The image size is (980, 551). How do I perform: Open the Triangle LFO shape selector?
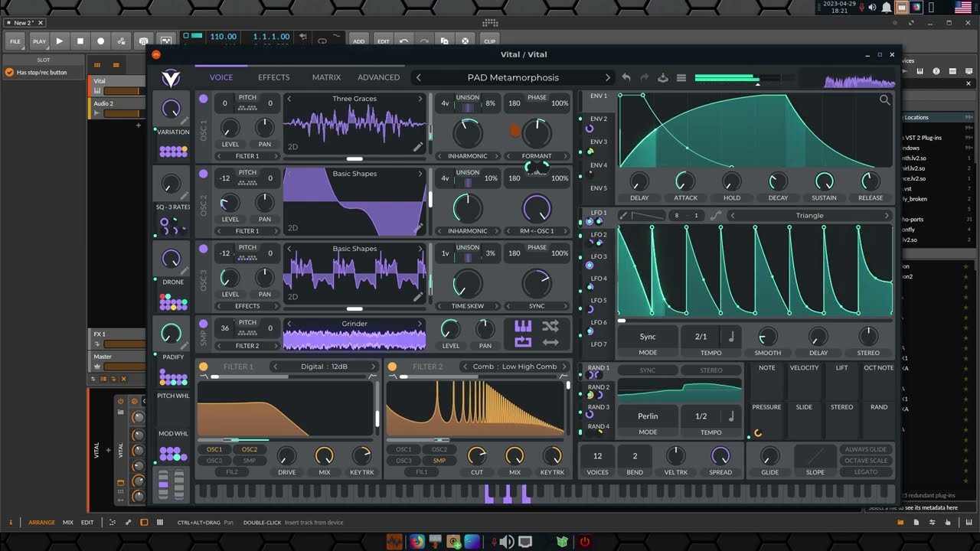point(809,216)
